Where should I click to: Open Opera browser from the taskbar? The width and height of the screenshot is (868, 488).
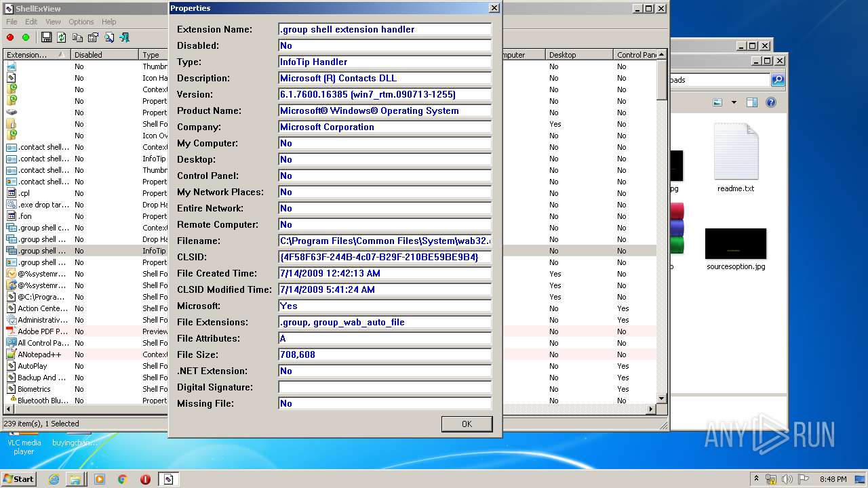tap(145, 479)
